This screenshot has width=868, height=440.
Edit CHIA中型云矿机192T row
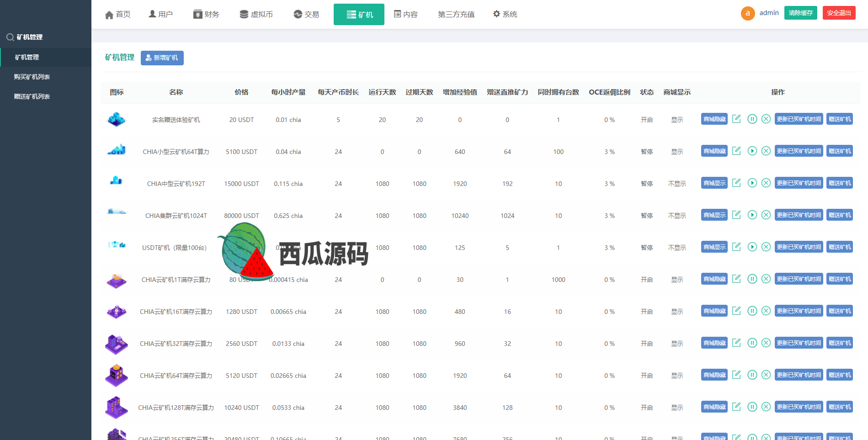[x=736, y=183]
